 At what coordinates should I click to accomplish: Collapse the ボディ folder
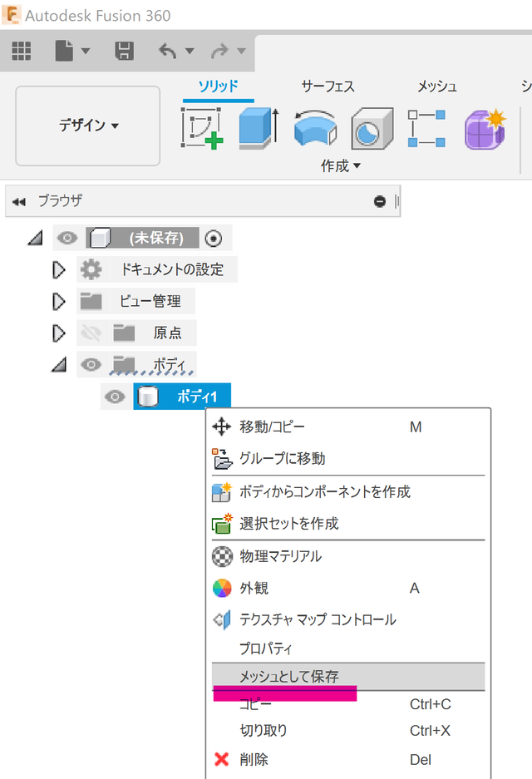[59, 365]
